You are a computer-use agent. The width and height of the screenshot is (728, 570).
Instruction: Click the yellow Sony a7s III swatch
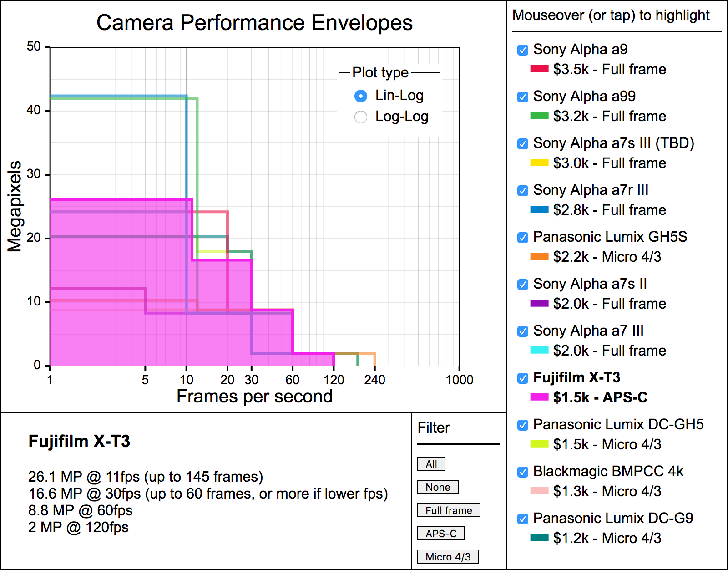539,163
